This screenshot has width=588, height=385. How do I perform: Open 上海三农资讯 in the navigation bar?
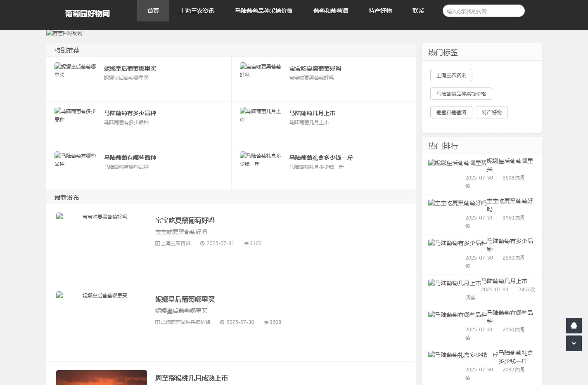(x=197, y=11)
